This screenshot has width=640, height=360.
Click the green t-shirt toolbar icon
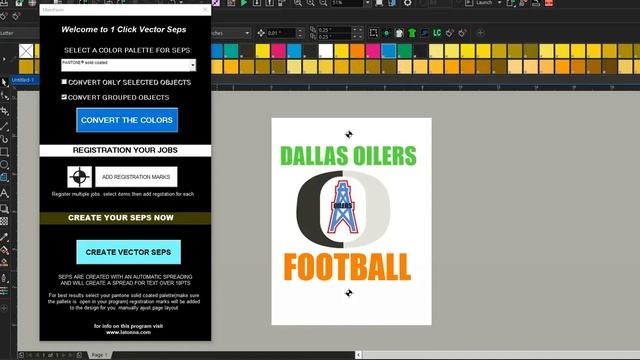coord(411,33)
